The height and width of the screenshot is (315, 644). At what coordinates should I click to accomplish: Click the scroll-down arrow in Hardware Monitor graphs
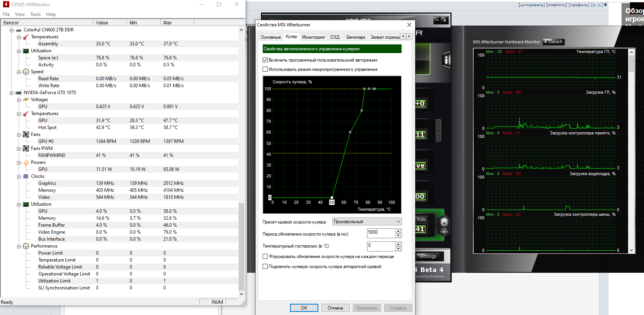pos(632,250)
